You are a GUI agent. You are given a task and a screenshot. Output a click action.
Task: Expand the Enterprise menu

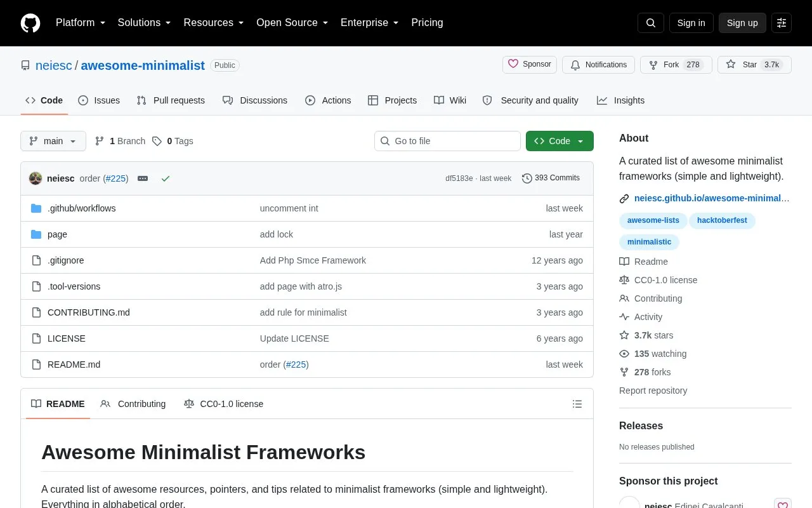pos(370,23)
